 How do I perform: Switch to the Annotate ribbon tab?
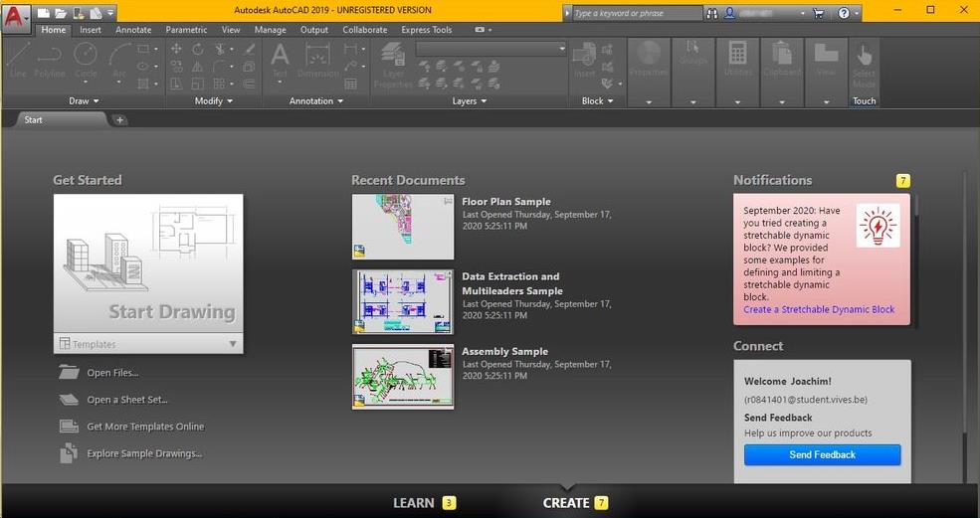[133, 30]
